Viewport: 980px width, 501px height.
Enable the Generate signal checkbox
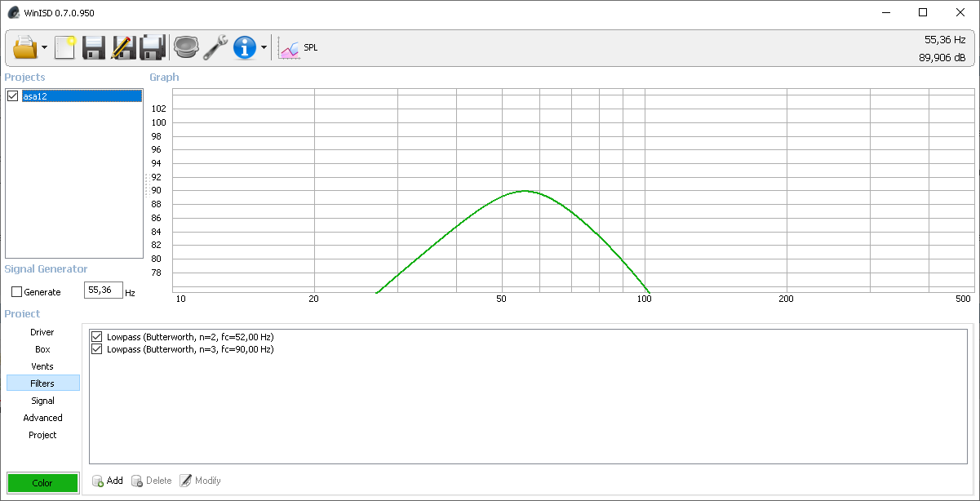coord(17,291)
